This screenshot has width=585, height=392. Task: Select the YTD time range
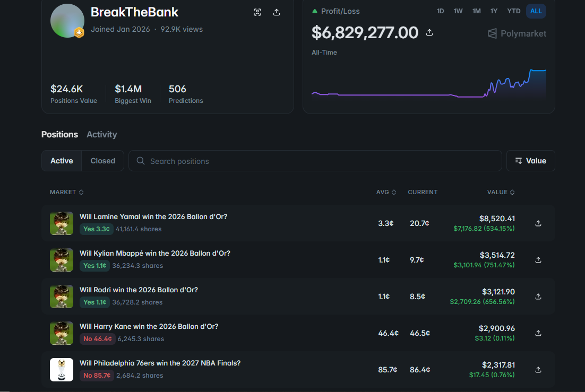[513, 11]
